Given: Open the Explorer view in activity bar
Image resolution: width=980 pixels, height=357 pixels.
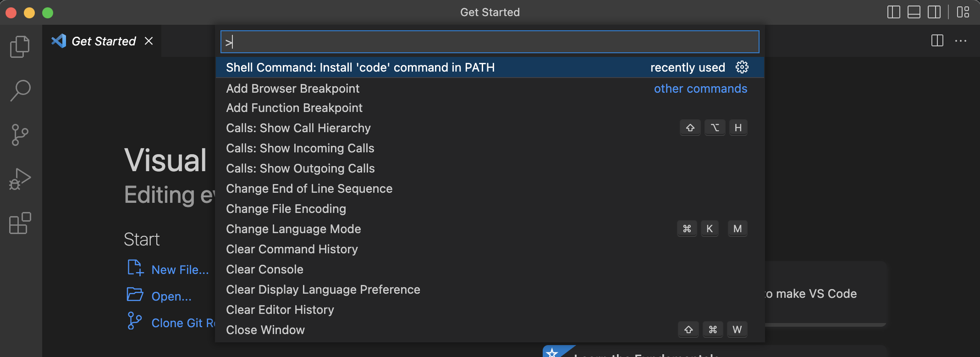Looking at the screenshot, I should pyautogui.click(x=20, y=46).
